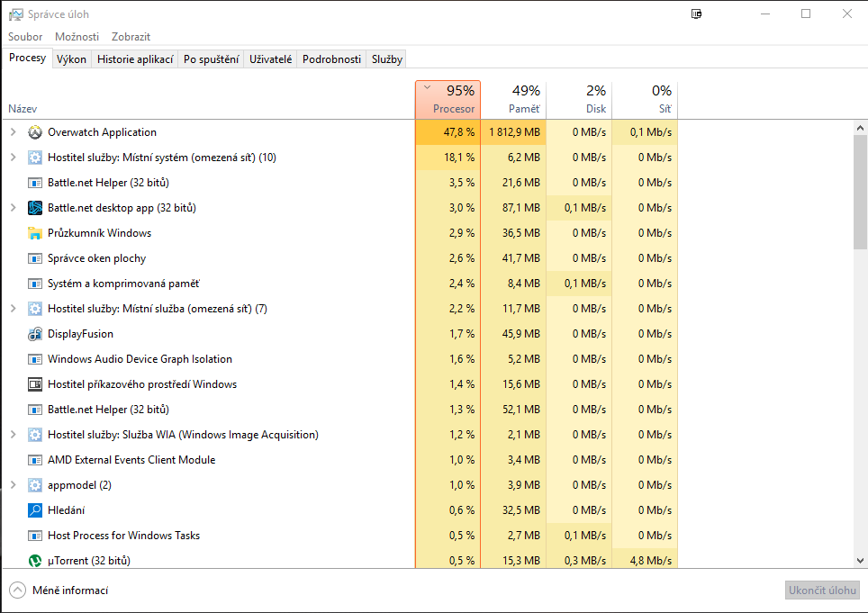Switch to the Výkon tab
The height and width of the screenshot is (613, 868).
point(71,59)
